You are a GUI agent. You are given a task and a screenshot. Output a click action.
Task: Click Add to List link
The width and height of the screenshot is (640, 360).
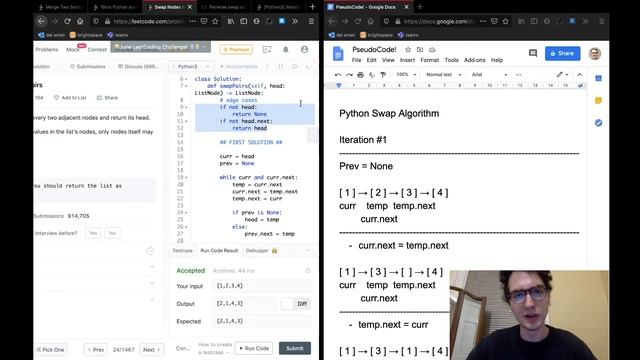click(x=70, y=98)
